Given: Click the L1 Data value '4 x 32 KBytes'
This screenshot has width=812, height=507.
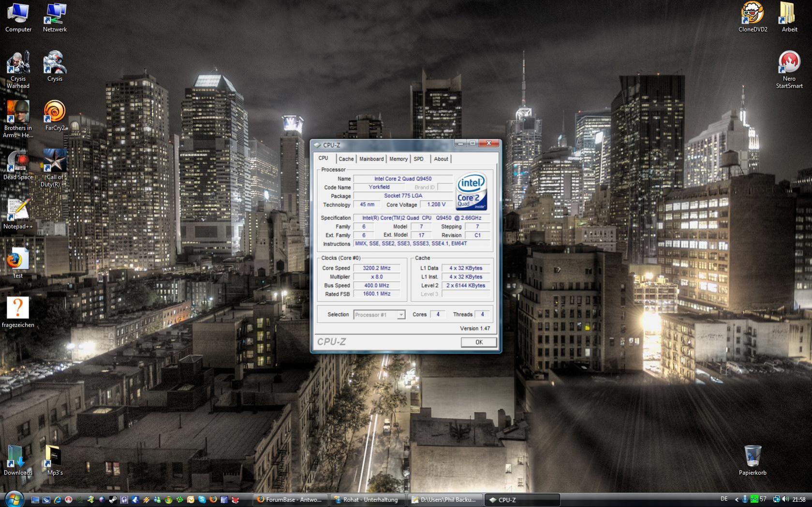Looking at the screenshot, I should click(x=466, y=268).
